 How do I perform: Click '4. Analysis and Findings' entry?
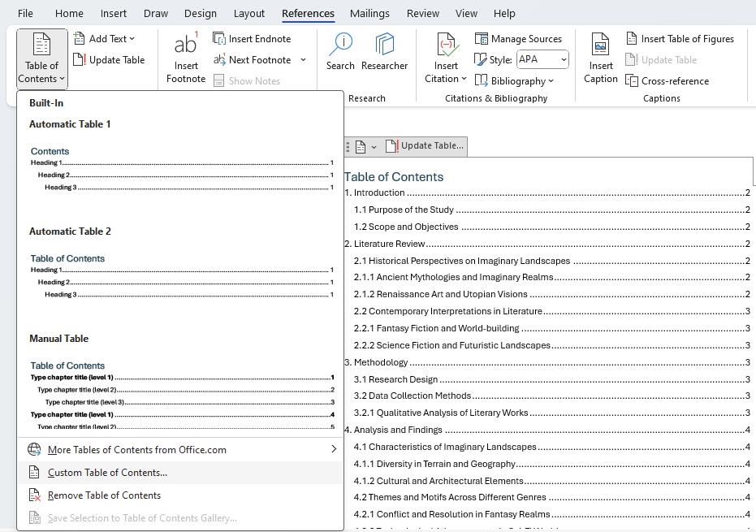coord(547,430)
